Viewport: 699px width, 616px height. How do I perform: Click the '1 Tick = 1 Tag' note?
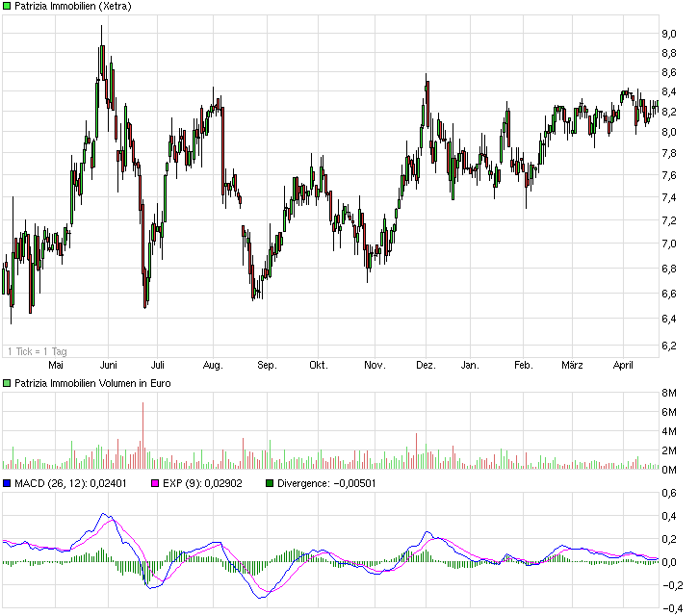tap(38, 351)
